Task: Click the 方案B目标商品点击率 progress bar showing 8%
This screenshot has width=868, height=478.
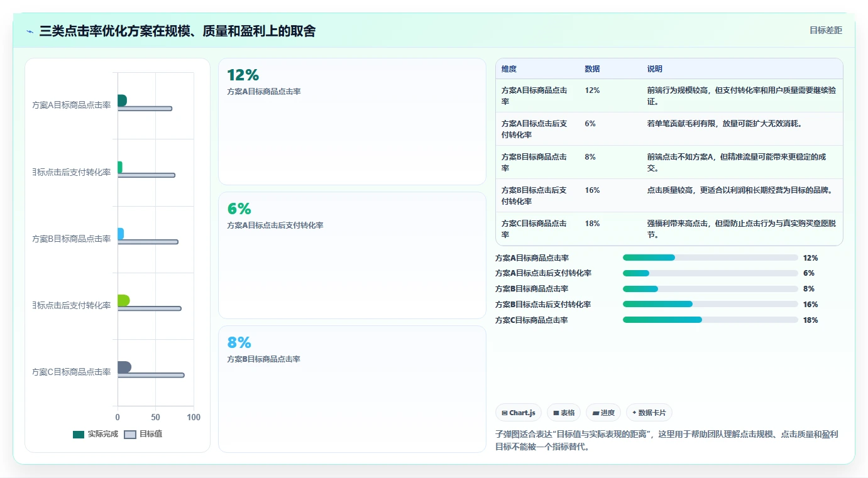Action: click(710, 289)
